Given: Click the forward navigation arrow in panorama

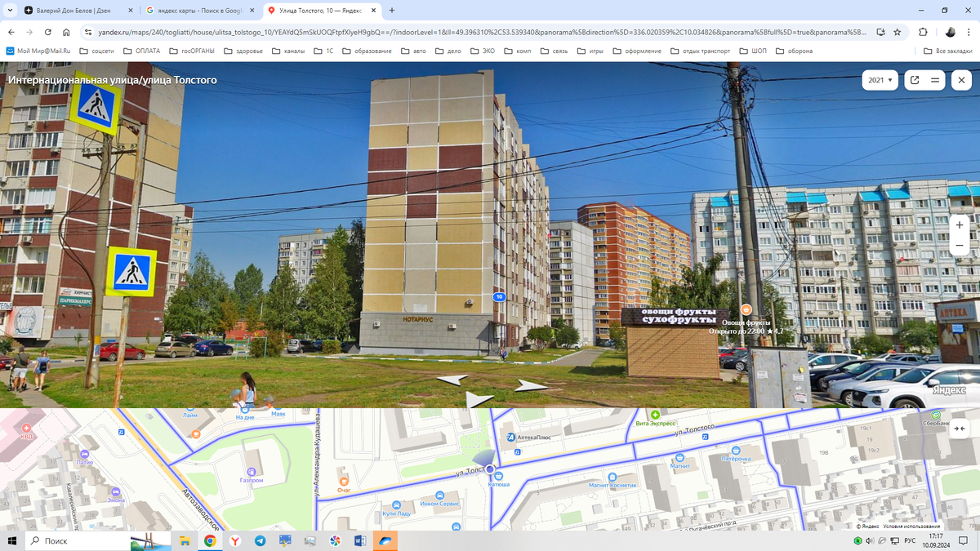Looking at the screenshot, I should point(479,398).
